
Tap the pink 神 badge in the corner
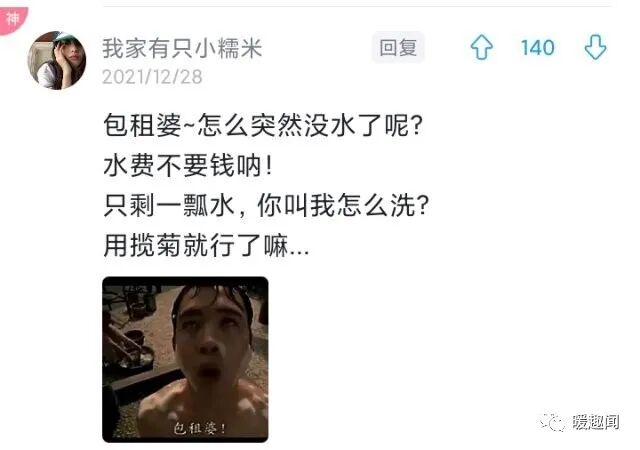pyautogui.click(x=13, y=19)
